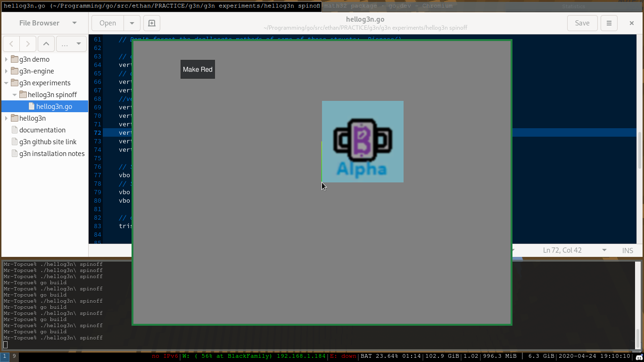Click the Save button
The height and width of the screenshot is (362, 644).
pos(582,23)
